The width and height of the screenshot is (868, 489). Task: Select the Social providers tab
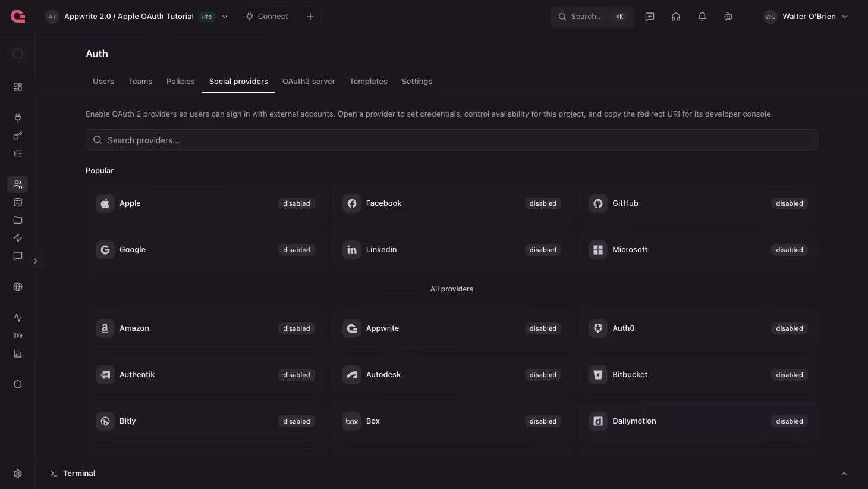pyautogui.click(x=238, y=81)
